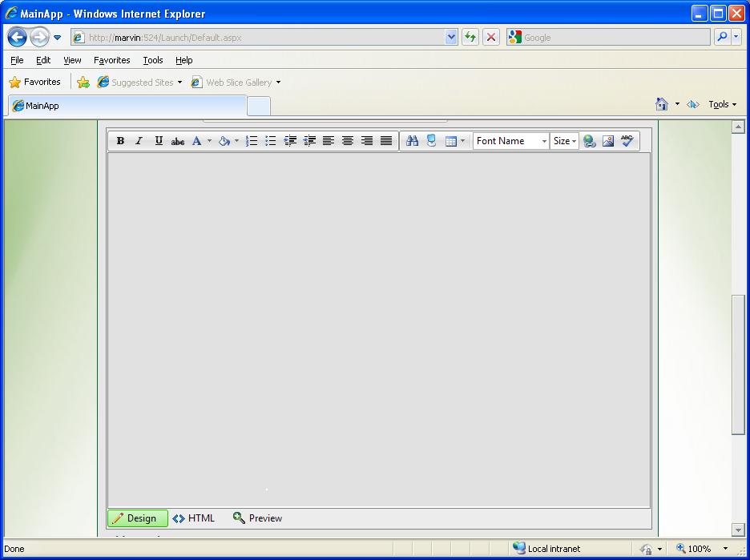Click the Local intranet security zone

[x=546, y=549]
